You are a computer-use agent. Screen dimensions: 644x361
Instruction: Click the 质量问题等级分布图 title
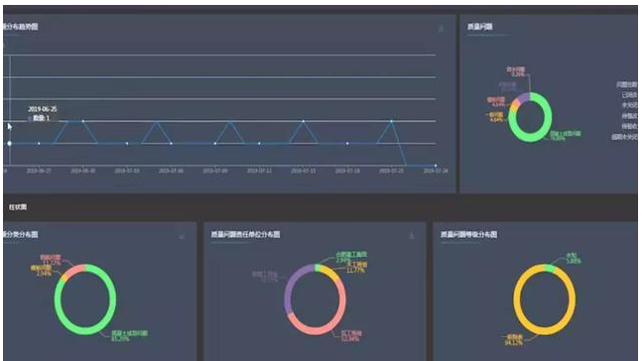pos(469,234)
